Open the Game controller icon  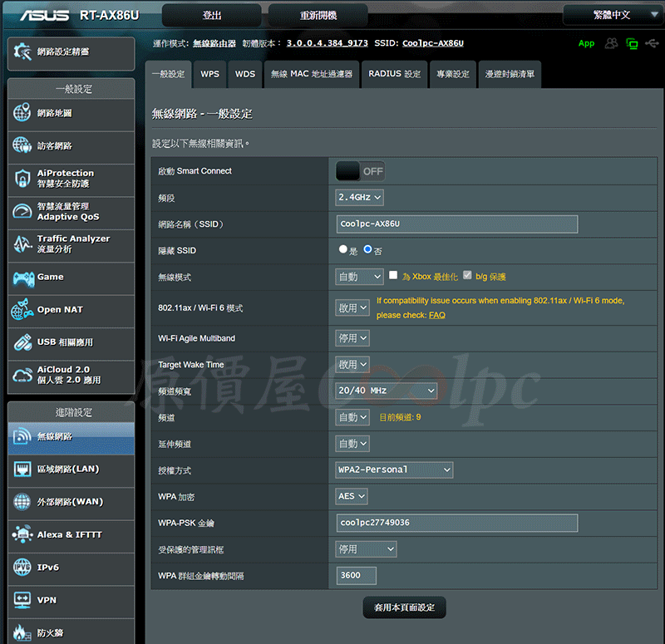click(x=23, y=278)
